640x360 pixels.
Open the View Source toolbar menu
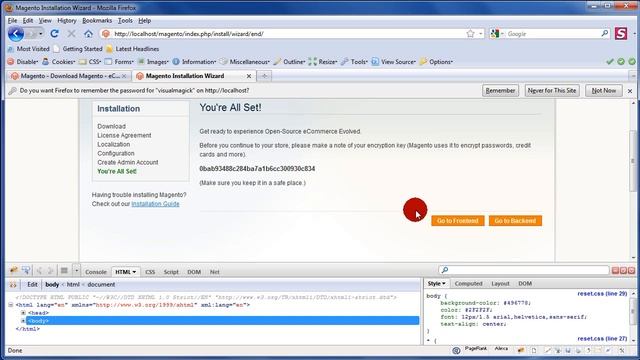[x=393, y=62]
